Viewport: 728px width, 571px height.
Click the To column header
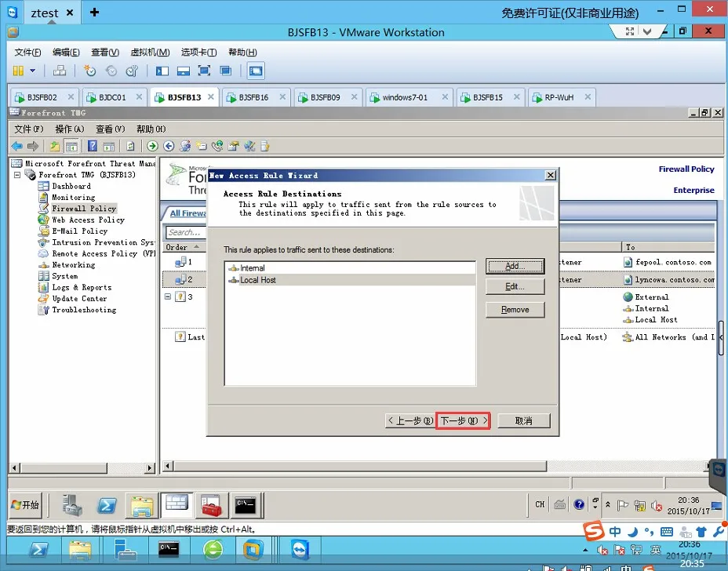pos(668,247)
